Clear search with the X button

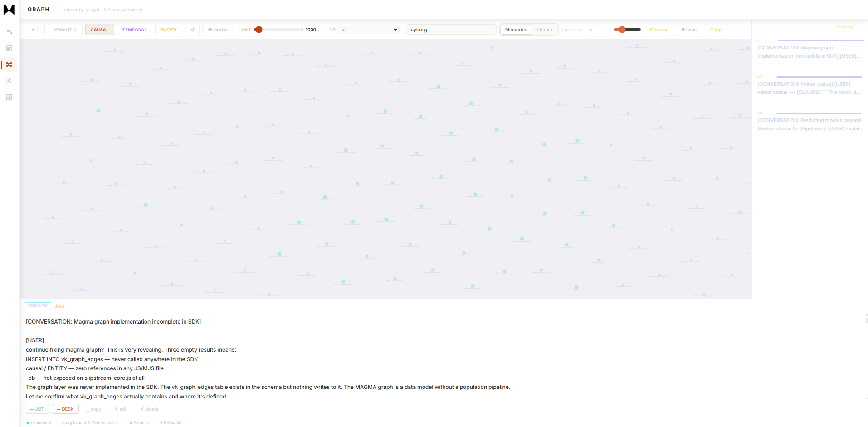tap(590, 29)
